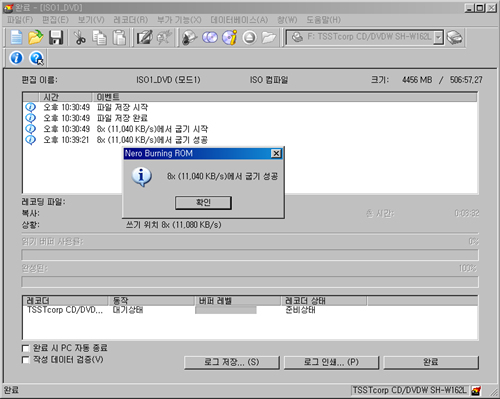Viewport: 500px width, 399px height.
Task: Click TSSTcorp CD/DVDW SH-W162L in status bar
Action: [x=410, y=390]
